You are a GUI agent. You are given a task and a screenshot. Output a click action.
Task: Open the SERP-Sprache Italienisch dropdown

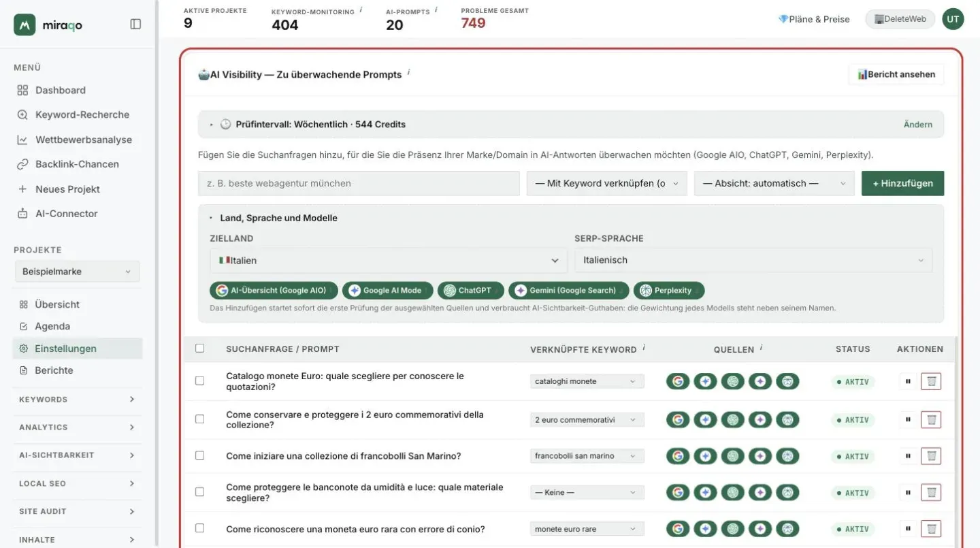point(753,260)
